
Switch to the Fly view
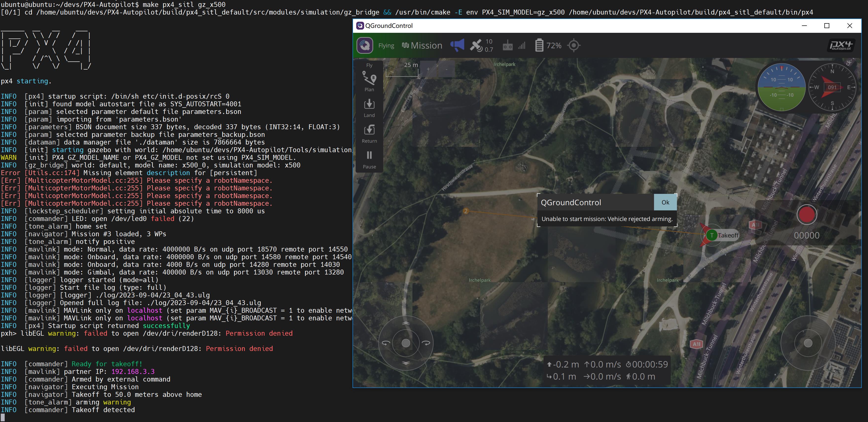[x=369, y=65]
